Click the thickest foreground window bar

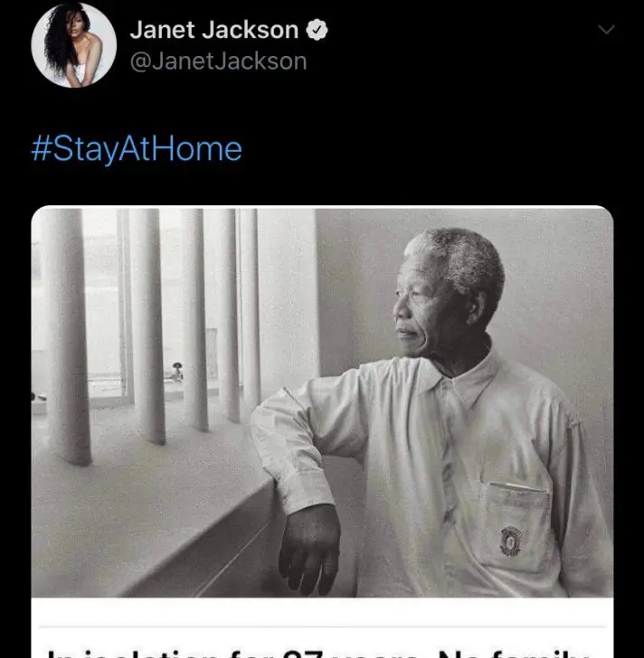point(68,335)
